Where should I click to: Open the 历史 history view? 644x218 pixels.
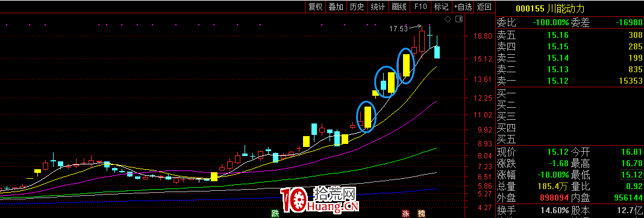357,7
